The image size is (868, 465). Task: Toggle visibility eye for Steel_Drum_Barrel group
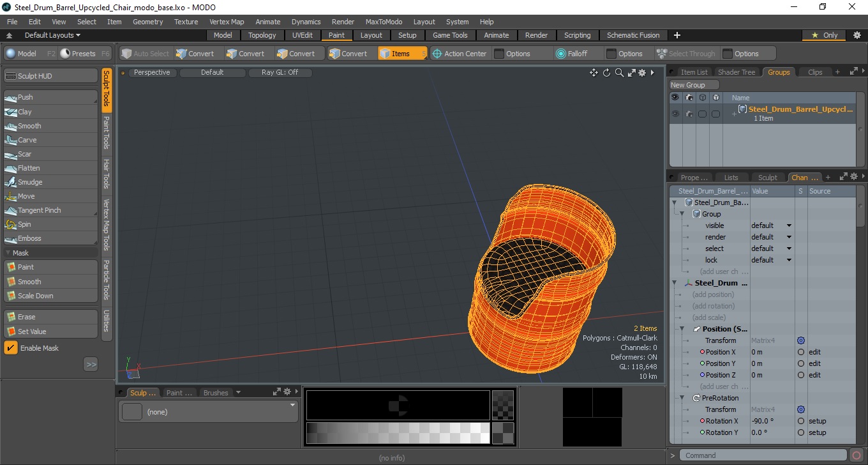pyautogui.click(x=675, y=114)
